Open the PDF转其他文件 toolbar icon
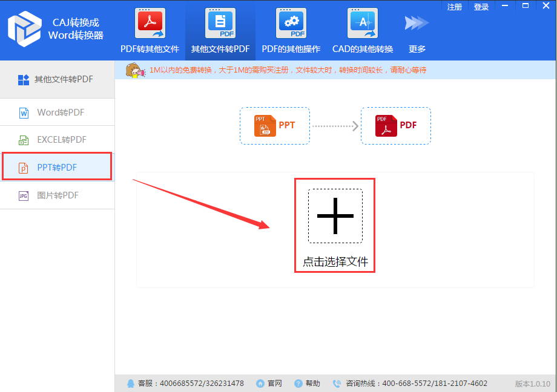The height and width of the screenshot is (392, 557). click(x=150, y=23)
